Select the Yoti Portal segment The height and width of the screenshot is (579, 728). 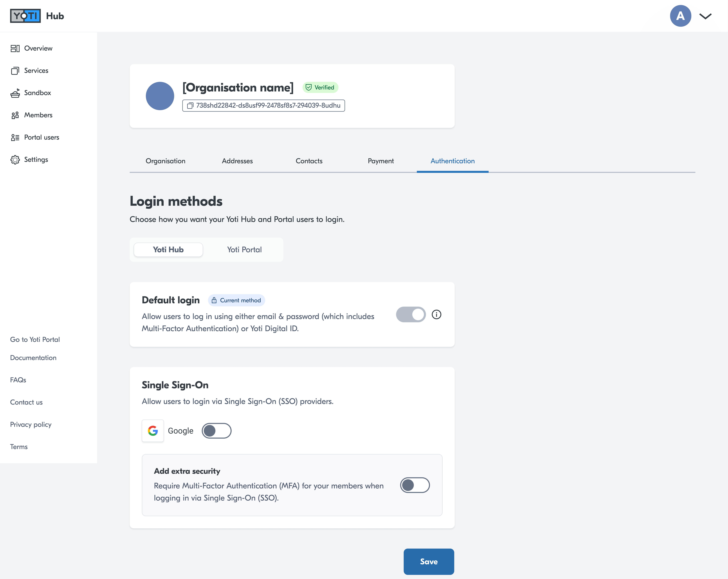(244, 250)
